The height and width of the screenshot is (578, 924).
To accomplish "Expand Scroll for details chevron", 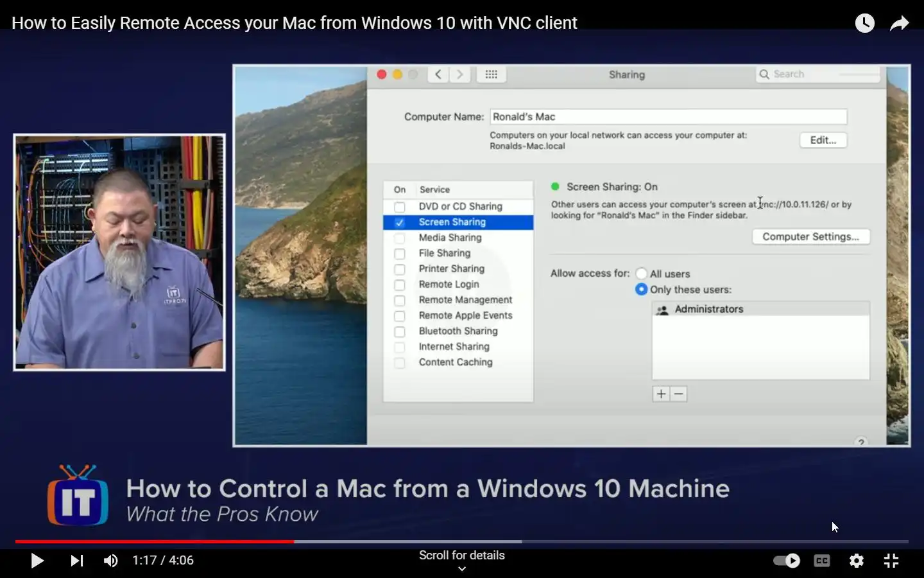I will pyautogui.click(x=462, y=568).
